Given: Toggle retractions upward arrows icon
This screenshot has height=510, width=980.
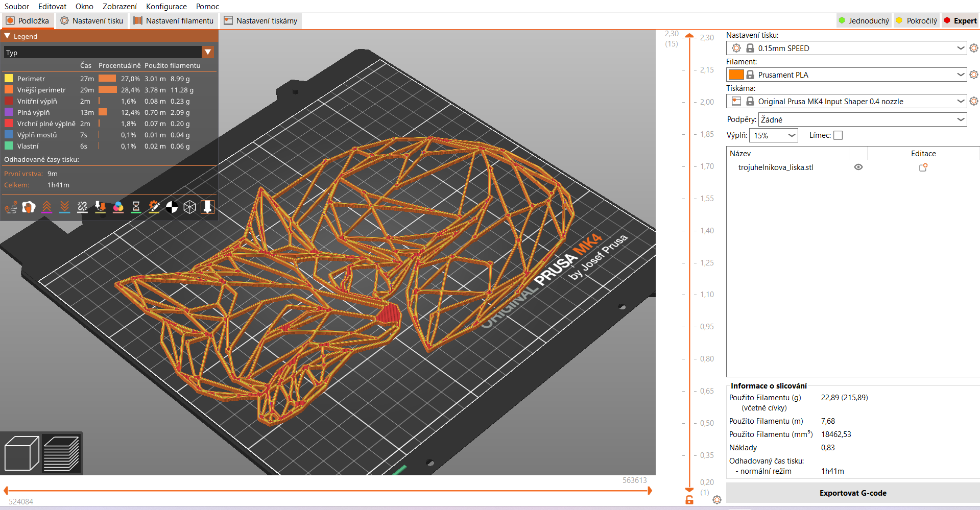Looking at the screenshot, I should pos(46,207).
